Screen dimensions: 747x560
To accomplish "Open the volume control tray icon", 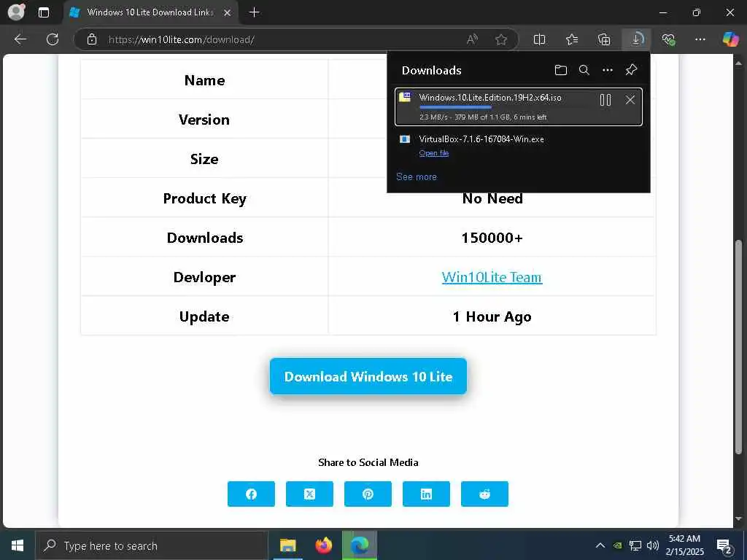I will point(653,545).
